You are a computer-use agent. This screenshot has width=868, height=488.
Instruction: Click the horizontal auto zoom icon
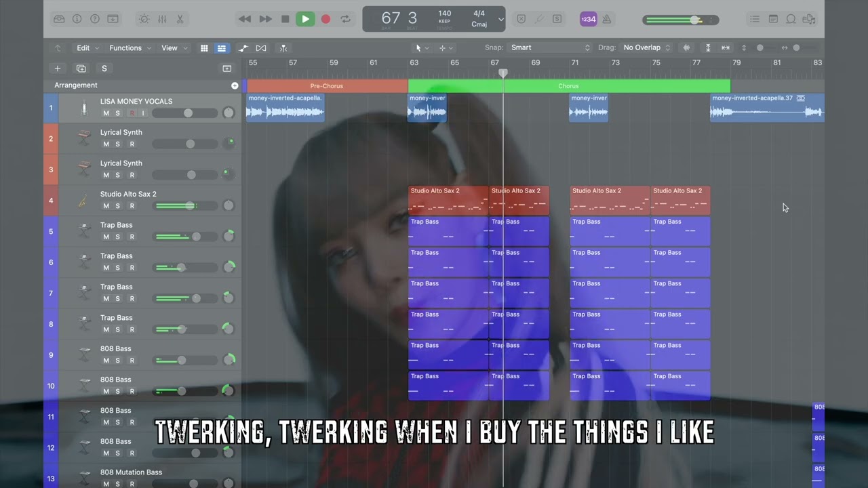click(726, 47)
